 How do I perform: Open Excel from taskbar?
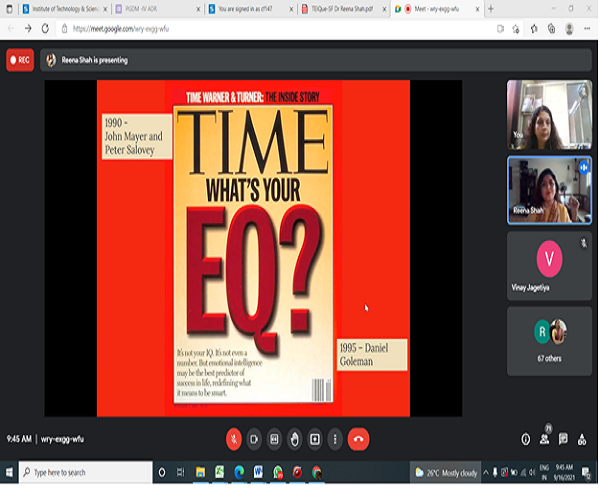coord(220,472)
